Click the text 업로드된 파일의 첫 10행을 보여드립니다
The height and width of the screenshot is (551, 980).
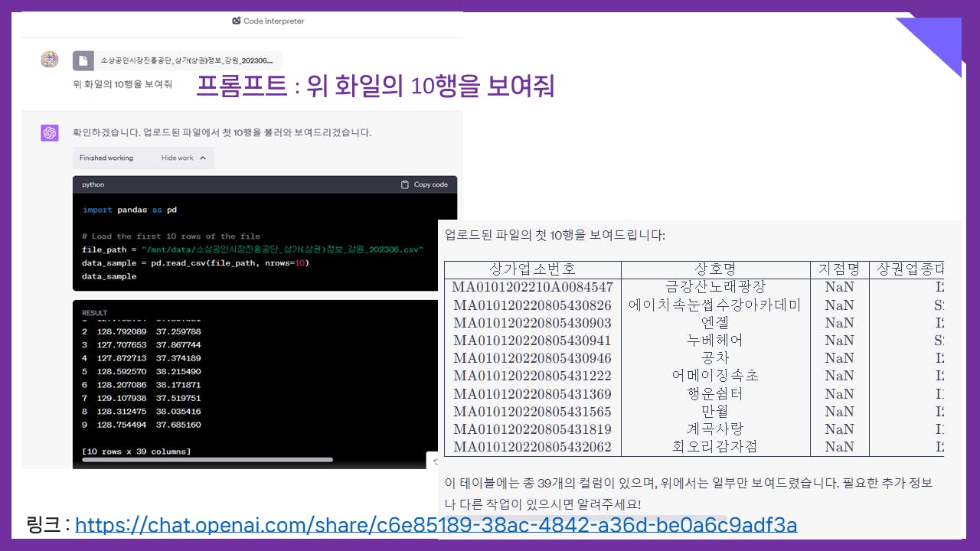point(555,235)
